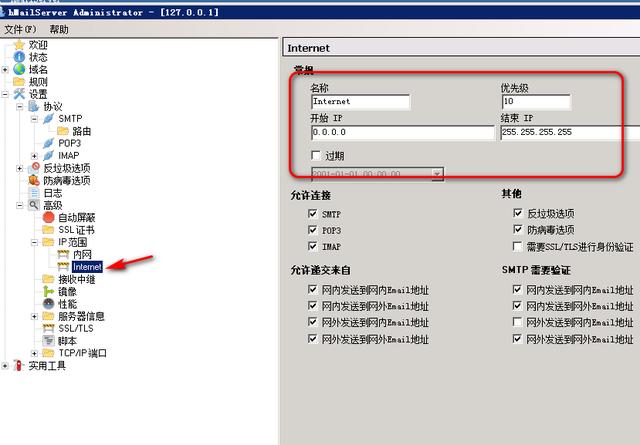
Task: Expand the TCP/IP端口 tree node
Action: click(34, 354)
